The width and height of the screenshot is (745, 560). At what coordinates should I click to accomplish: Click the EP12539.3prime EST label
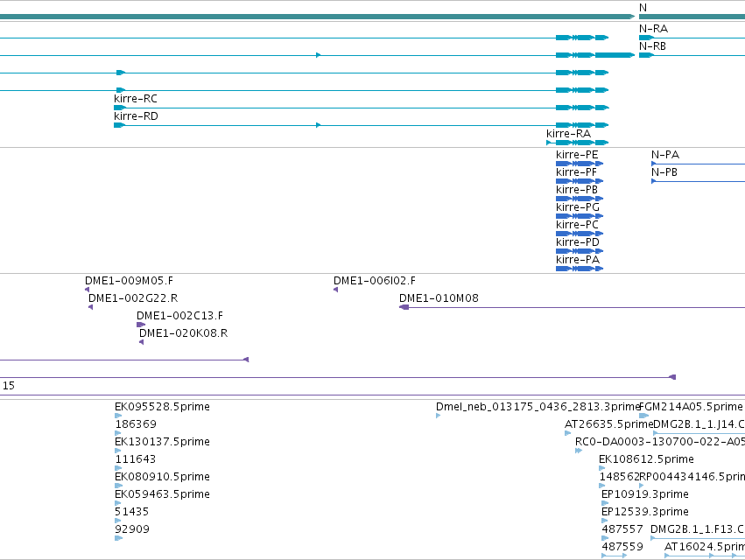644,512
